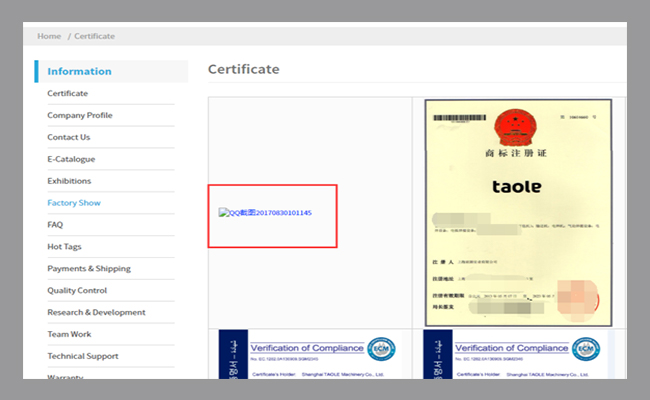This screenshot has width=650, height=400.
Task: Open the FAQ page from sidebar
Action: click(x=55, y=225)
